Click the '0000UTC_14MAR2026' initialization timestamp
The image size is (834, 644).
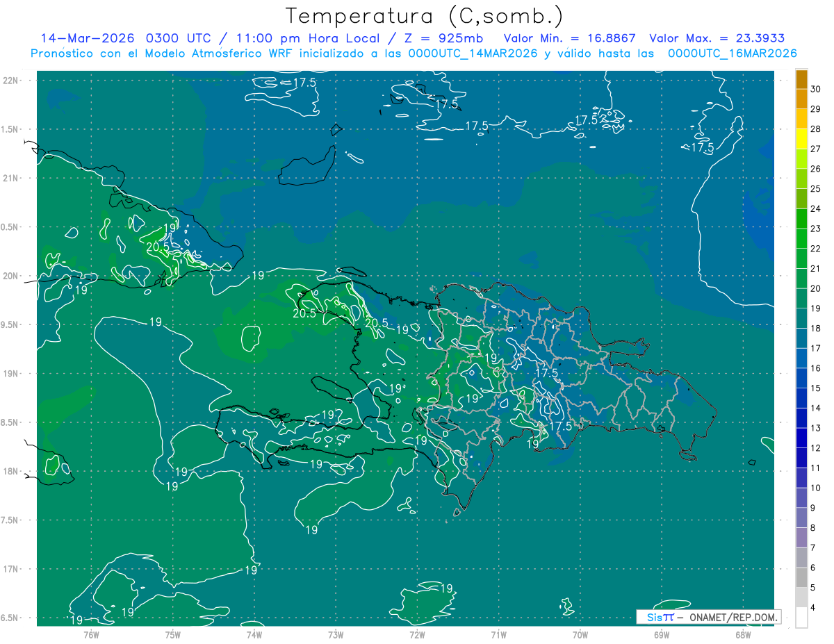point(473,53)
